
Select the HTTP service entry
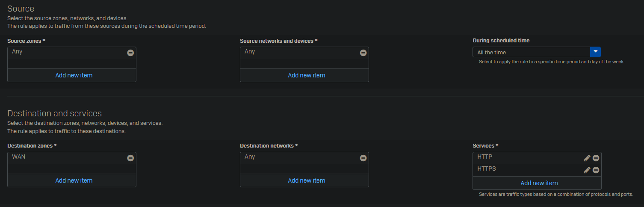485,157
